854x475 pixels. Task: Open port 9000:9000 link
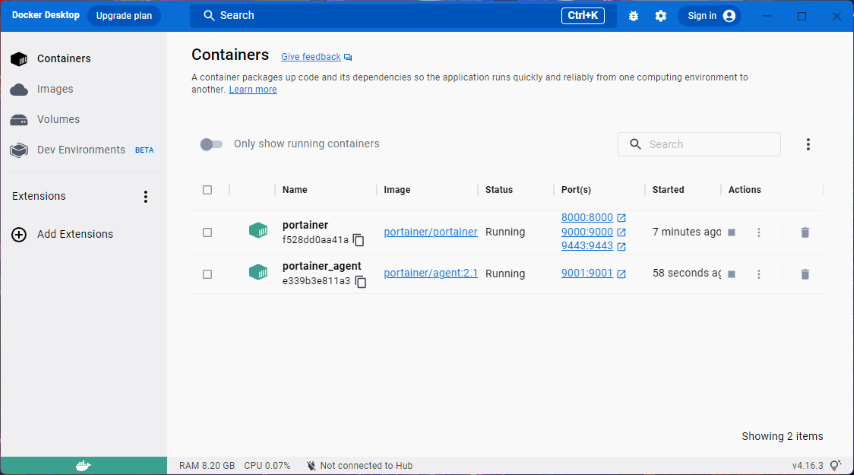click(x=587, y=232)
